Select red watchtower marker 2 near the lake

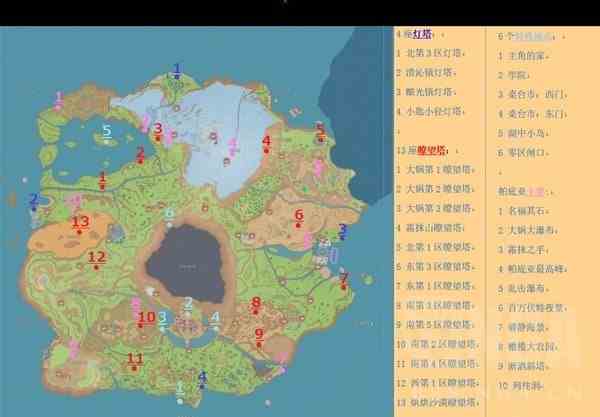coord(140,154)
